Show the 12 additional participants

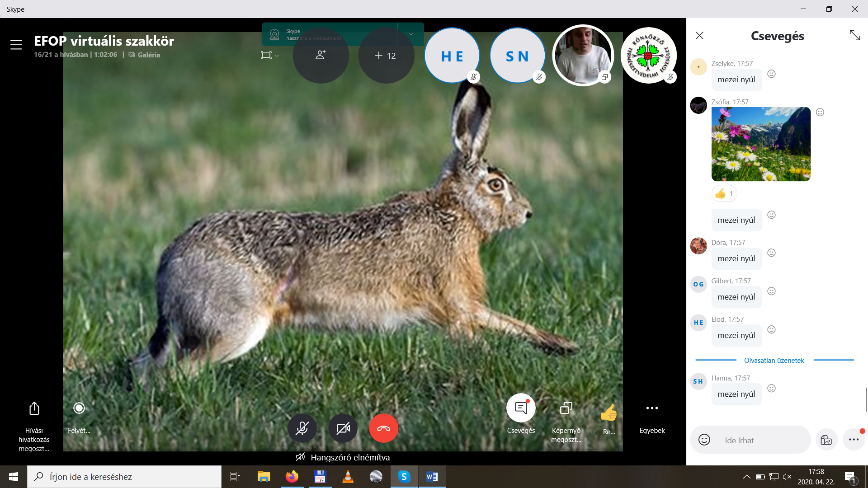click(386, 55)
